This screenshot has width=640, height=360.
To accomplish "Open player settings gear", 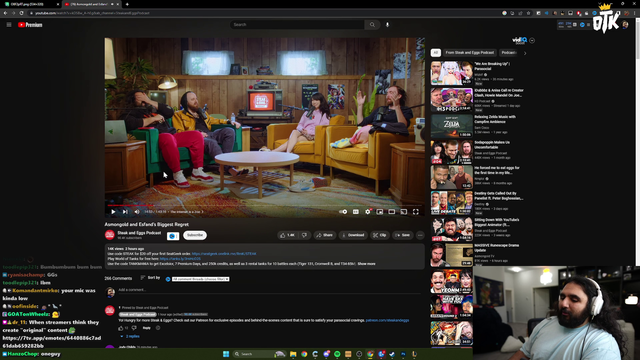I will (x=368, y=211).
